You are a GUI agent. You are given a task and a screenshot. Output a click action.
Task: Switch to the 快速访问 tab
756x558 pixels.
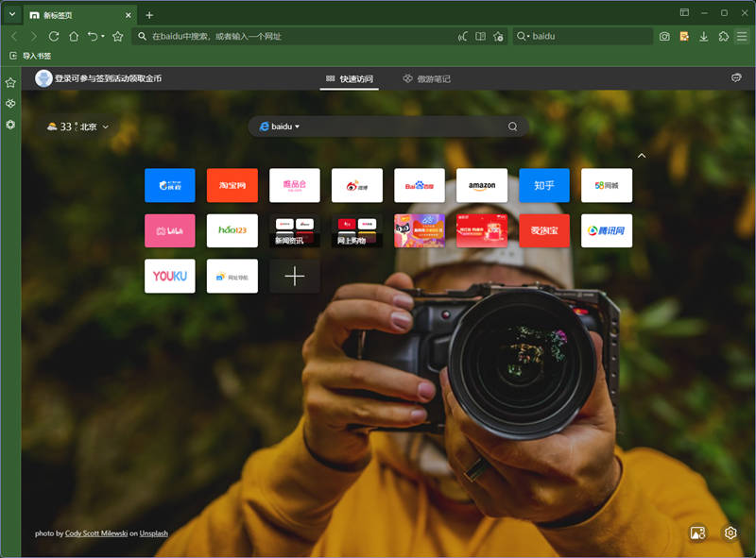[x=350, y=78]
